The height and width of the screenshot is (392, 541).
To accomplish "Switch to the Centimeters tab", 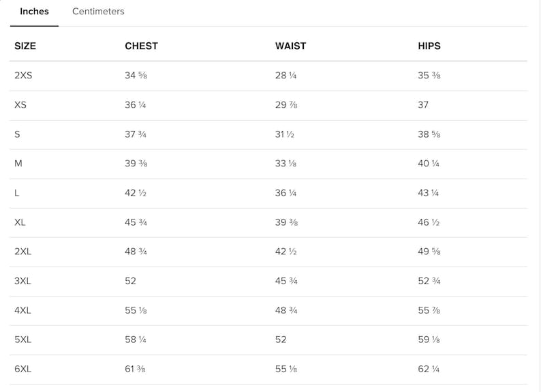I will [98, 12].
